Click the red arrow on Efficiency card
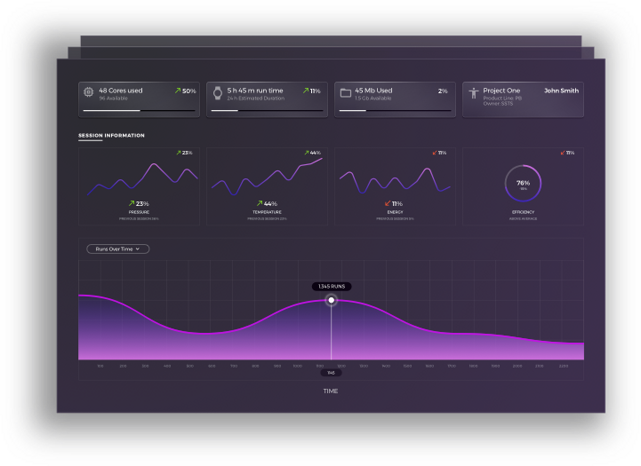This screenshot has height=466, width=641. pos(562,153)
